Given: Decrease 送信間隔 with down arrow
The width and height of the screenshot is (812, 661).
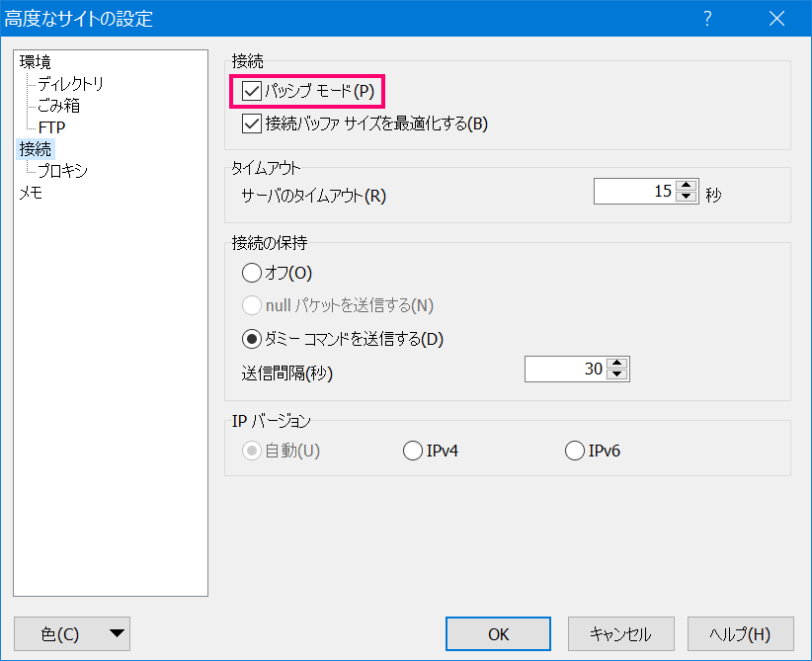Looking at the screenshot, I should [x=617, y=374].
